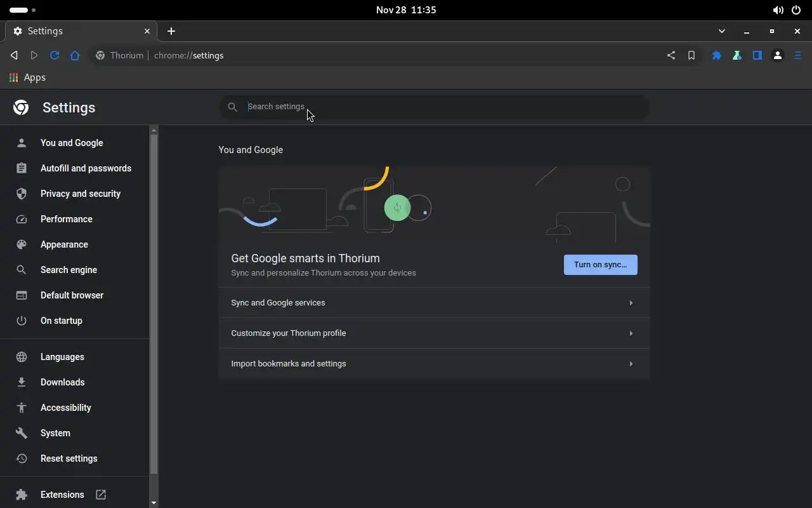
Task: Open the home page icon
Action: (x=75, y=55)
